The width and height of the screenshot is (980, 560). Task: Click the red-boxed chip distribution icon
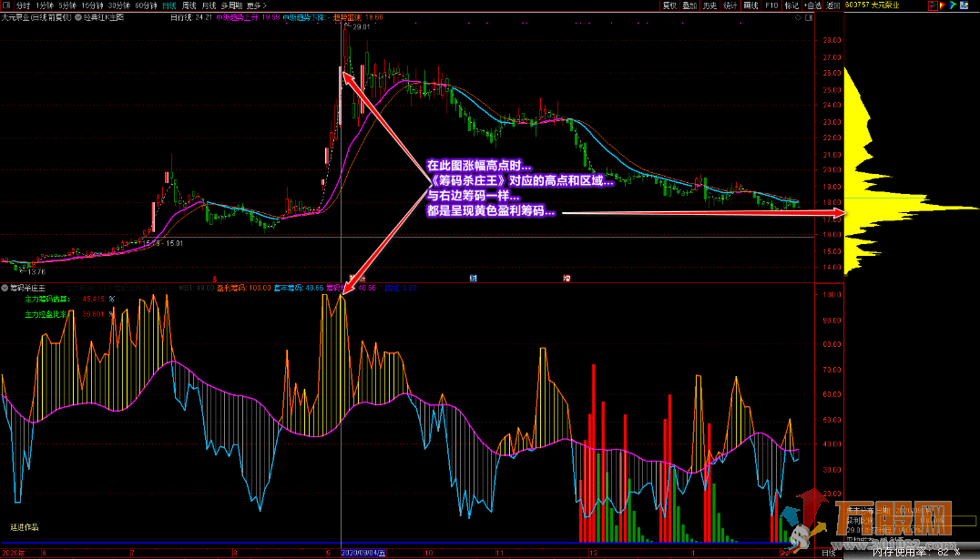pyautogui.click(x=934, y=5)
